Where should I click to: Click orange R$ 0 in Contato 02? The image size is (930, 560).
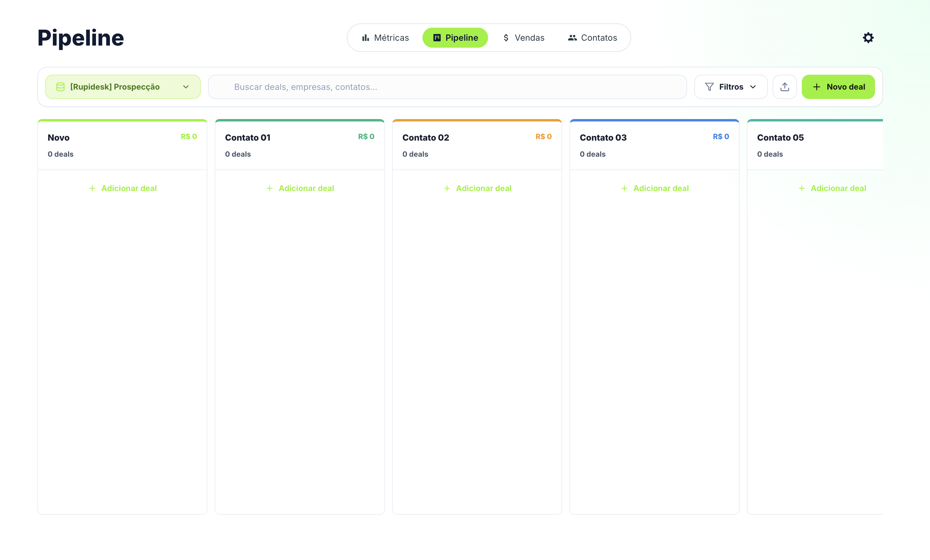[543, 137]
